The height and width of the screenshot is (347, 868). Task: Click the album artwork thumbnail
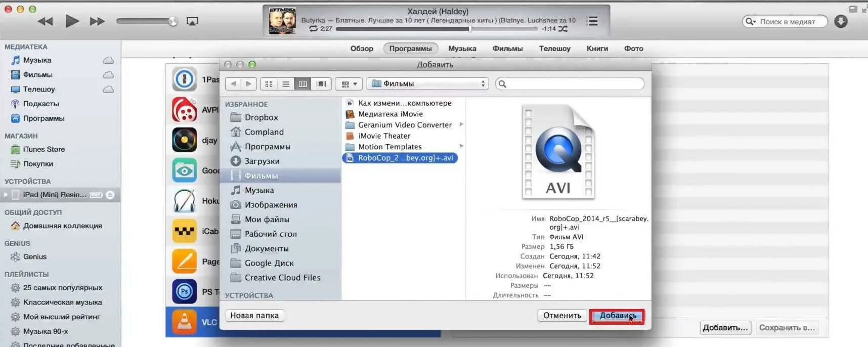(x=282, y=21)
